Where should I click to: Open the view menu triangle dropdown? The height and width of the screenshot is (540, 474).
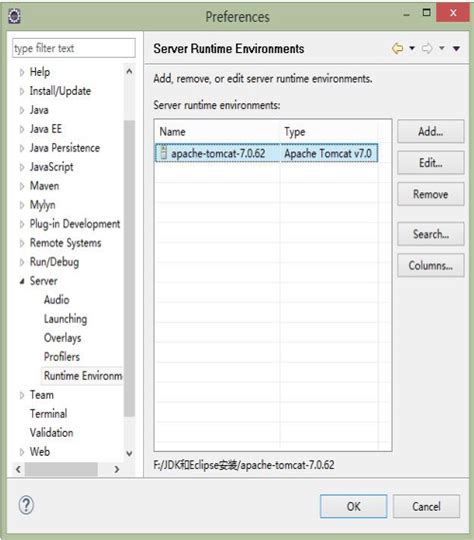(x=456, y=49)
